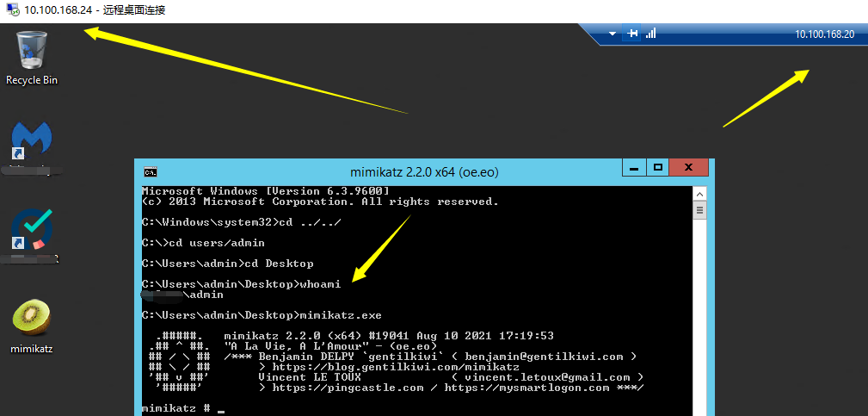Maximize the mimikatz console window
The image size is (868, 416).
tap(657, 167)
